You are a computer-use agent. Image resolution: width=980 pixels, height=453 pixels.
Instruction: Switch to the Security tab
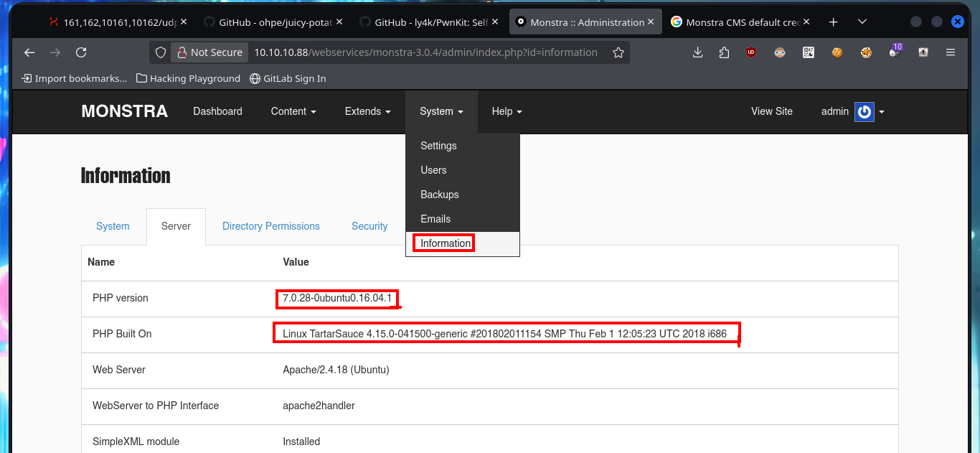tap(369, 226)
